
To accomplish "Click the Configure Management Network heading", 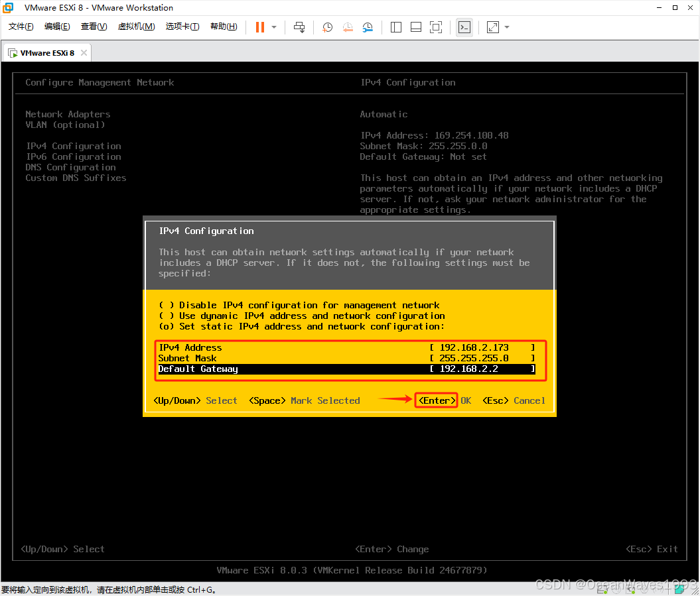I will (100, 82).
